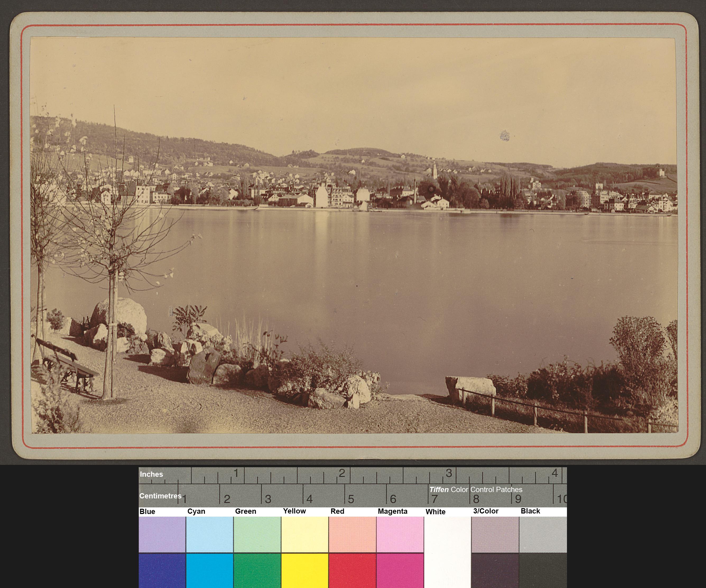Click the 'Blue' patch label
This screenshot has width=706, height=588.
(x=147, y=511)
